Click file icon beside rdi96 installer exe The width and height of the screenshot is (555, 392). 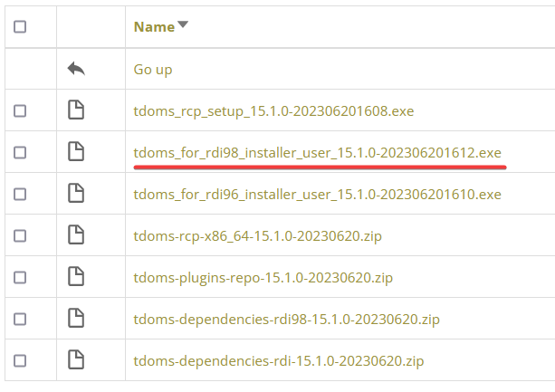(76, 194)
